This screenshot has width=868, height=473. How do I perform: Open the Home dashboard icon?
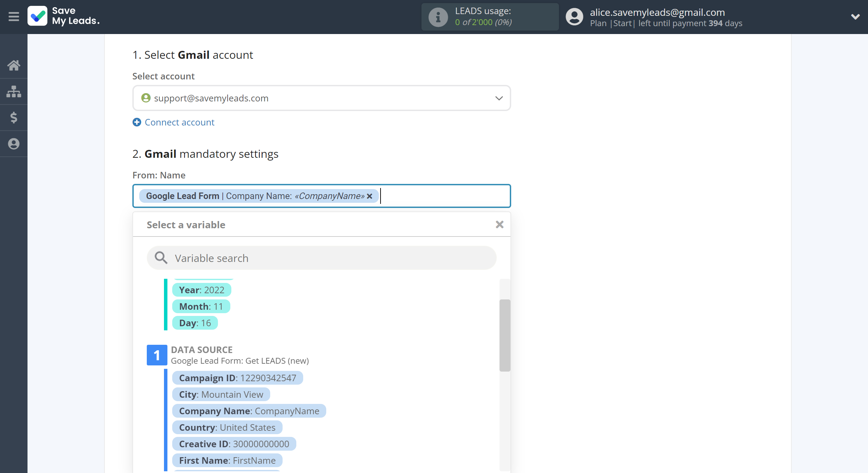(14, 65)
